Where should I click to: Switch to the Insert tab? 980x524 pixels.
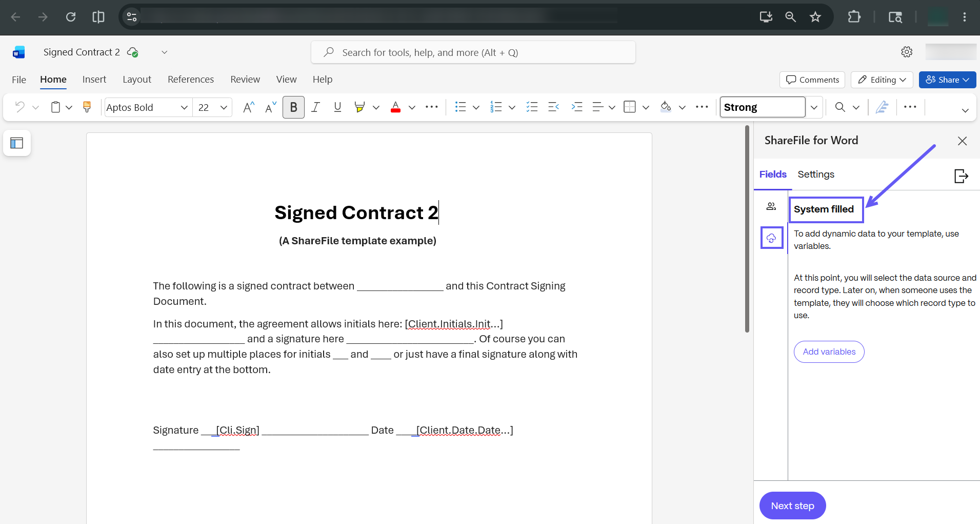click(x=94, y=80)
